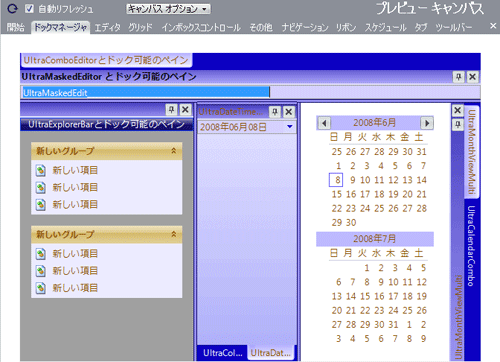Image resolution: width=500 pixels, height=362 pixels.
Task: Click the refresh icon in the canvas toolbar
Action: tap(12, 9)
